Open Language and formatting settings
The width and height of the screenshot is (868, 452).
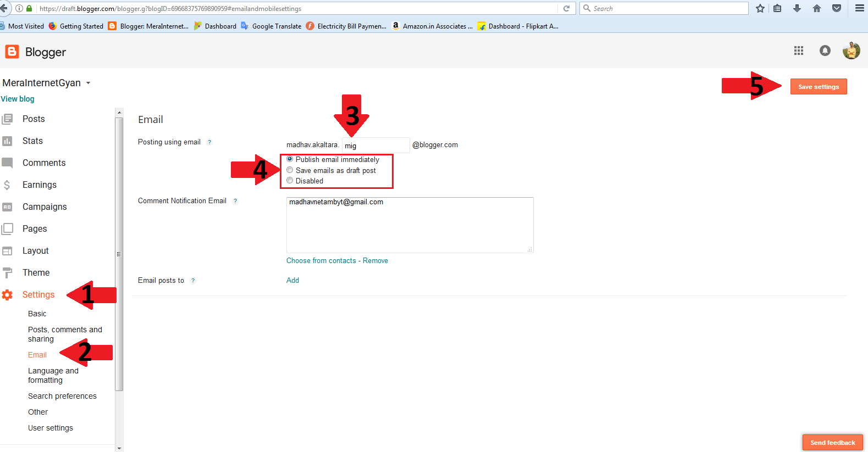click(x=53, y=375)
